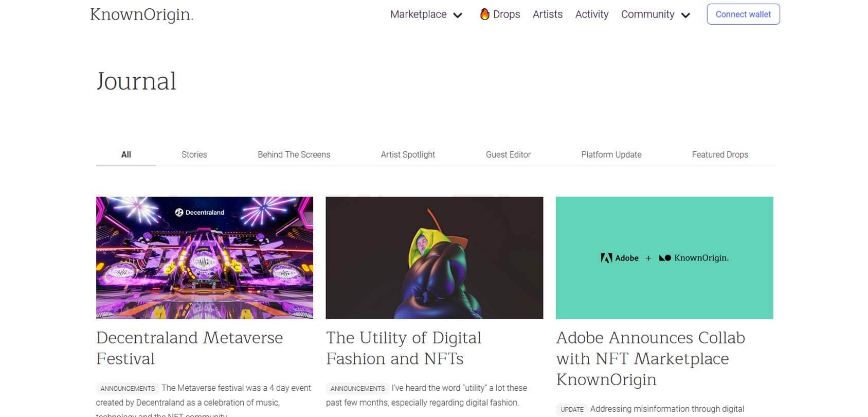
Task: Click the Drops flame icon
Action: tap(484, 14)
